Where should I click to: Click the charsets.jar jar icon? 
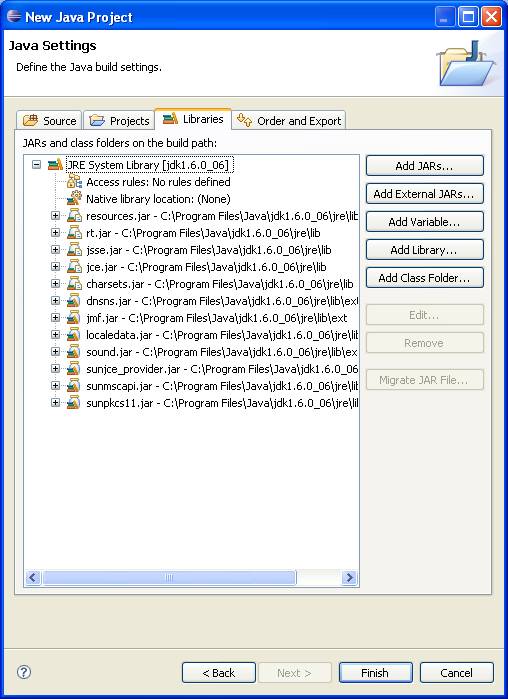pyautogui.click(x=74, y=284)
